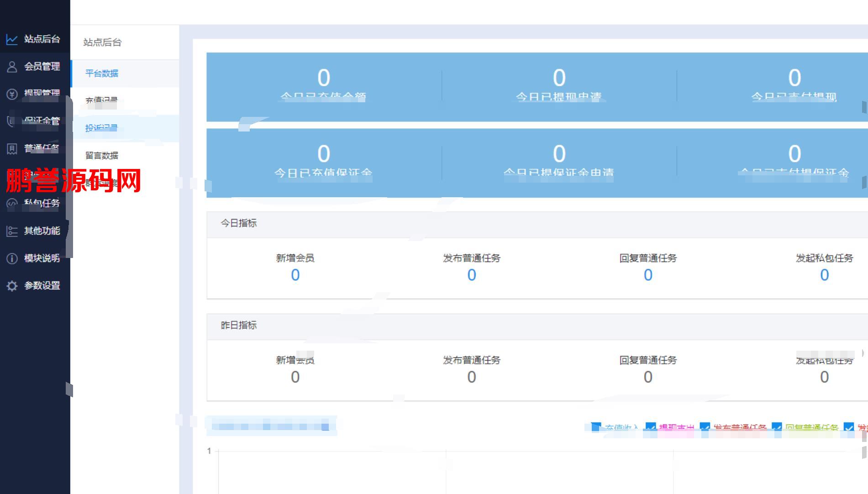
Task: Click 发布普通任务 value under 今日指标
Action: coord(472,275)
